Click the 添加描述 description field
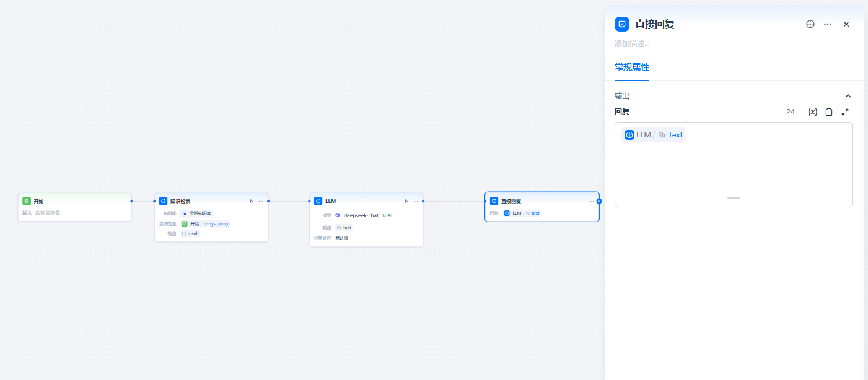This screenshot has height=380, width=868. [633, 44]
